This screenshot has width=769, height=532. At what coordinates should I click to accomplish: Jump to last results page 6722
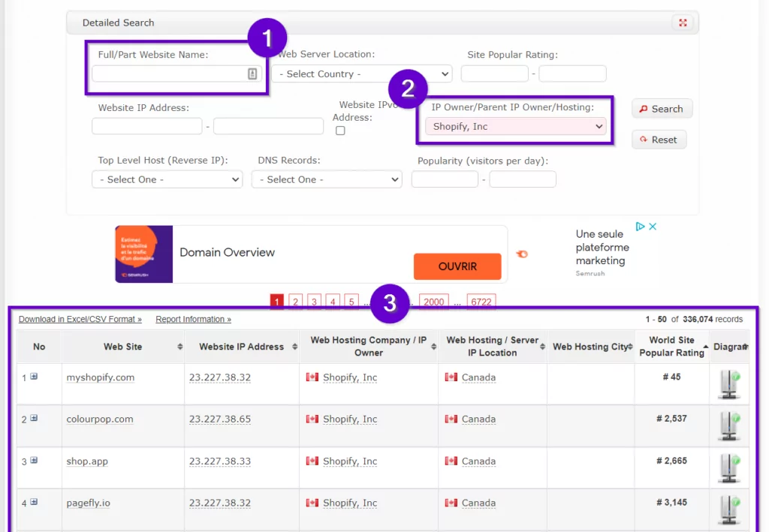(481, 302)
